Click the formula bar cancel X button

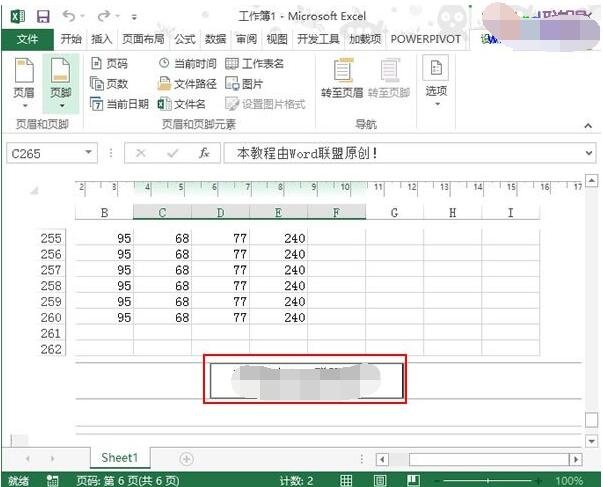point(141,153)
